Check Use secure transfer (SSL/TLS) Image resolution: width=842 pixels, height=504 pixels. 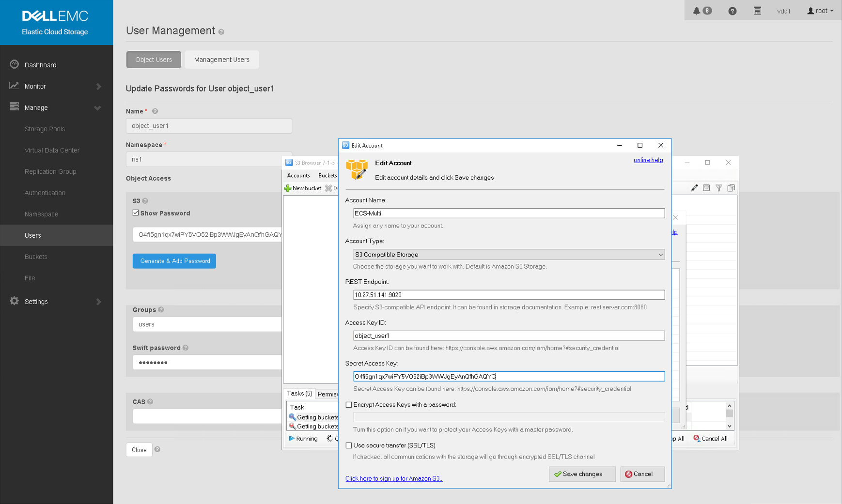349,445
